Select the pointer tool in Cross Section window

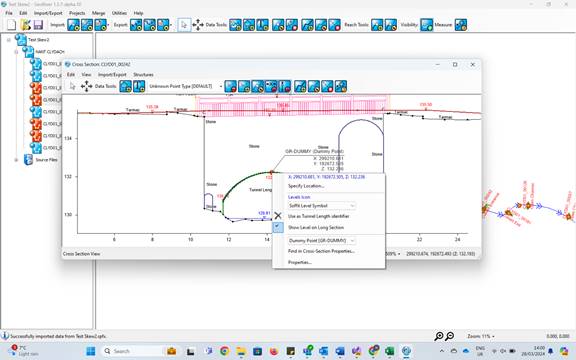point(72,86)
